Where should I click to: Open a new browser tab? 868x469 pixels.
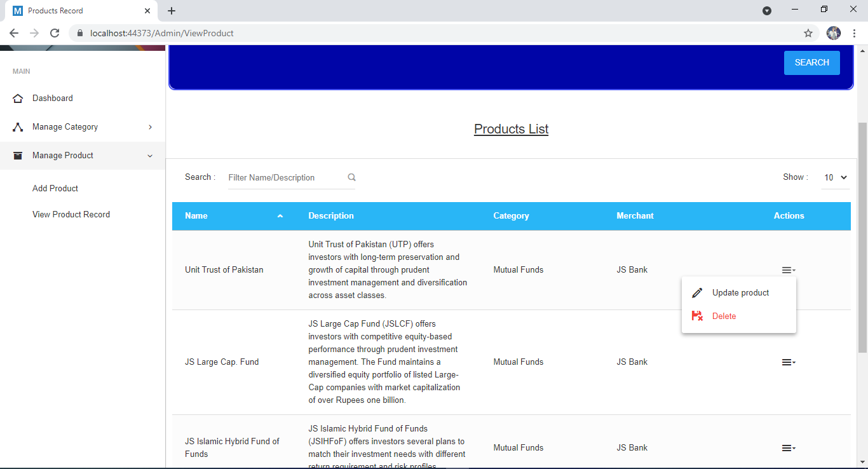(172, 11)
